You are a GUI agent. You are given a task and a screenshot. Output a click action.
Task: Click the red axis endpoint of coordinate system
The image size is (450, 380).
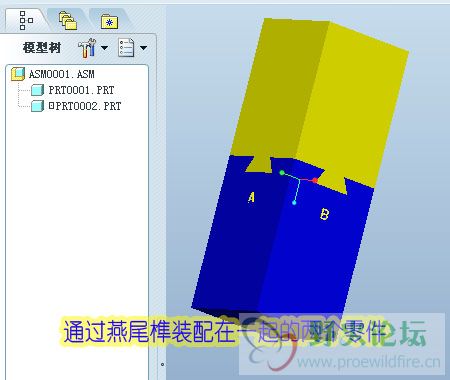315,181
